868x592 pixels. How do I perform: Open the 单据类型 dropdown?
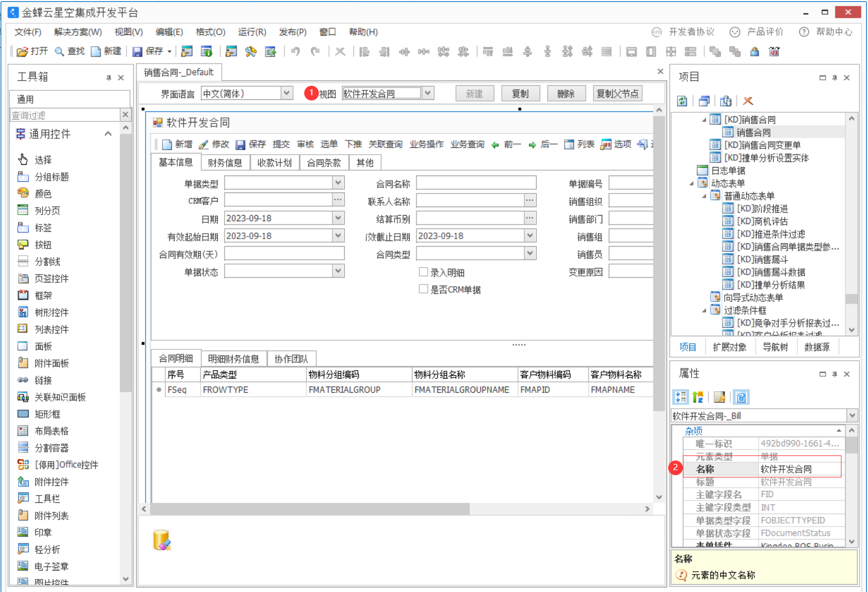338,182
